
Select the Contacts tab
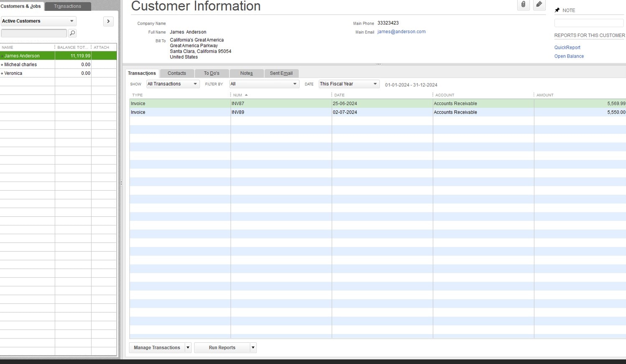[177, 73]
